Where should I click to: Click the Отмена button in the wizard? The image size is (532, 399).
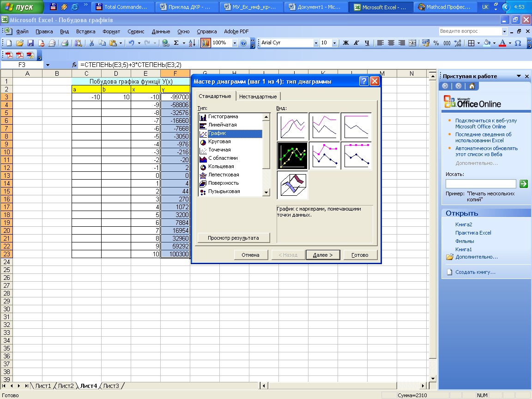[x=250, y=255]
